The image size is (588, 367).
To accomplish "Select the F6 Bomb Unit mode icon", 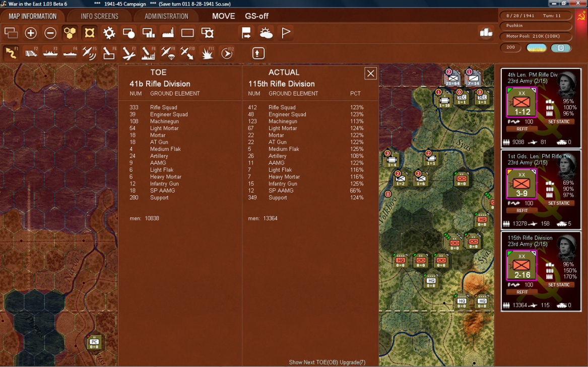I will pos(109,53).
